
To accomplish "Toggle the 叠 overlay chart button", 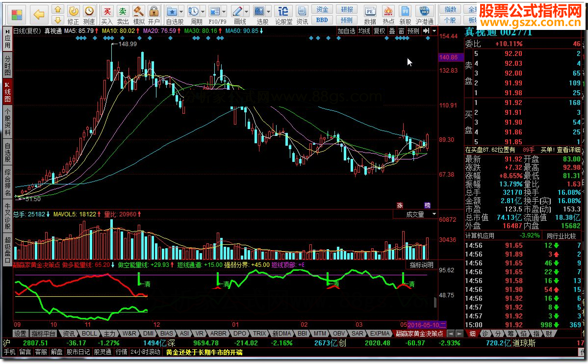I will pos(392,31).
